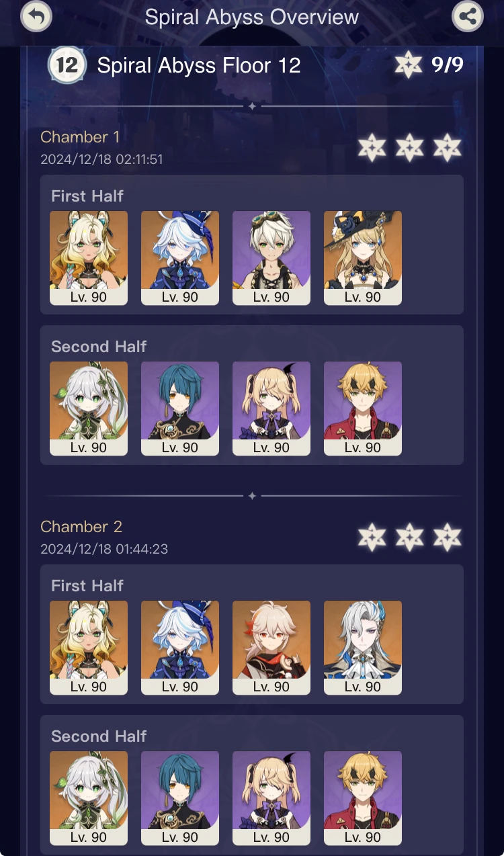Select the red-streaked hair character in Chamber 2 First Half
The image size is (504, 856).
(x=271, y=648)
